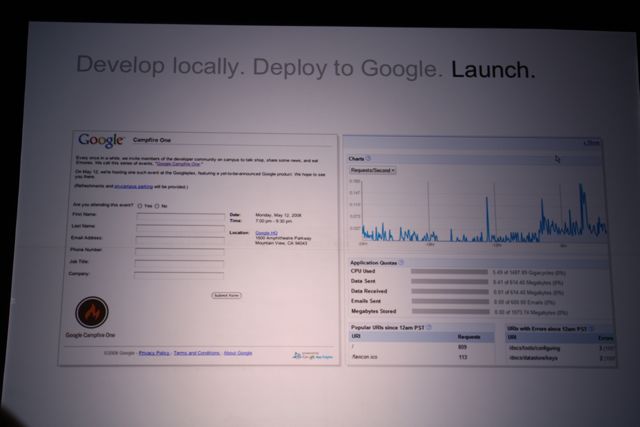Click the /docs/datastore/keys error URI
The image size is (640, 427).
click(x=533, y=358)
